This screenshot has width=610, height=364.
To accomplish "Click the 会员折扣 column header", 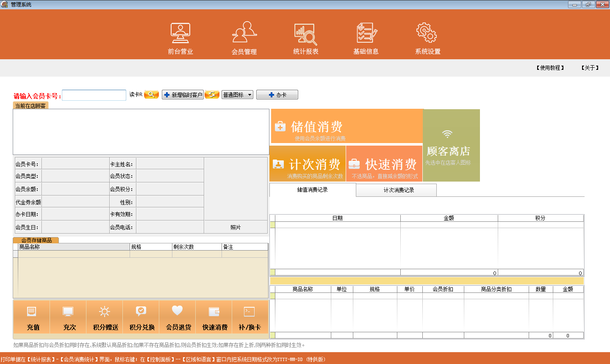I will pos(443,289).
